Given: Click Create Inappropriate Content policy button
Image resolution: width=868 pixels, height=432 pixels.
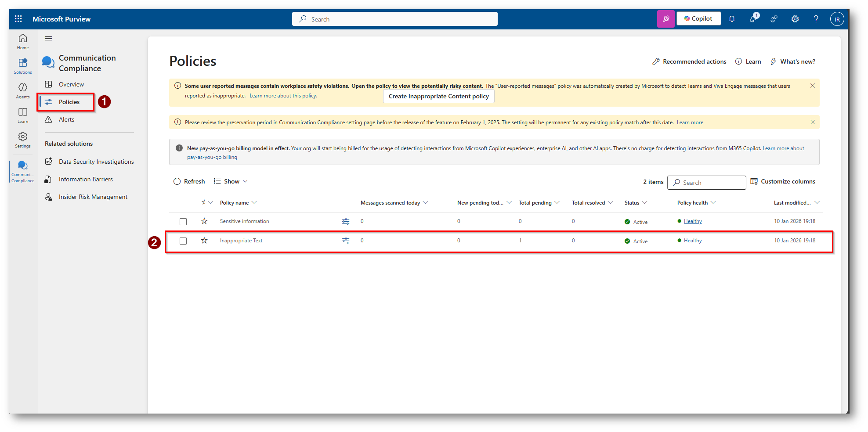Looking at the screenshot, I should [x=438, y=97].
